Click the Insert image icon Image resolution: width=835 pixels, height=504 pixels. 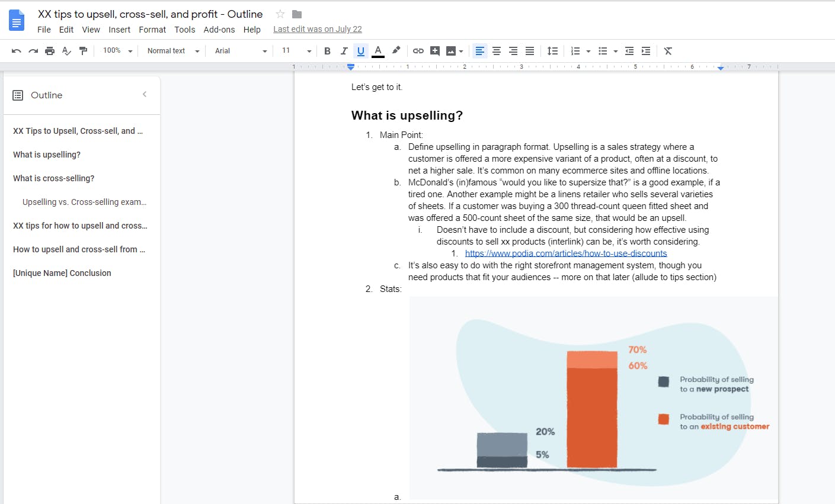click(x=452, y=51)
